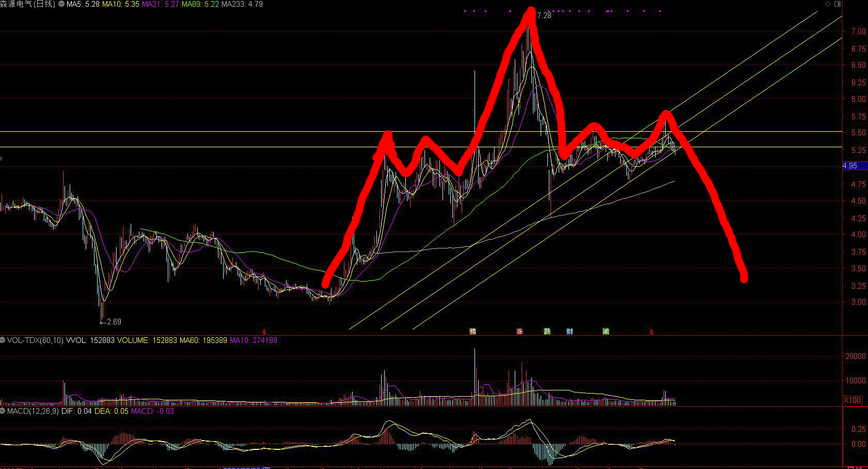Click the 涨 event marker icon
This screenshot has height=469, width=868.
click(519, 331)
